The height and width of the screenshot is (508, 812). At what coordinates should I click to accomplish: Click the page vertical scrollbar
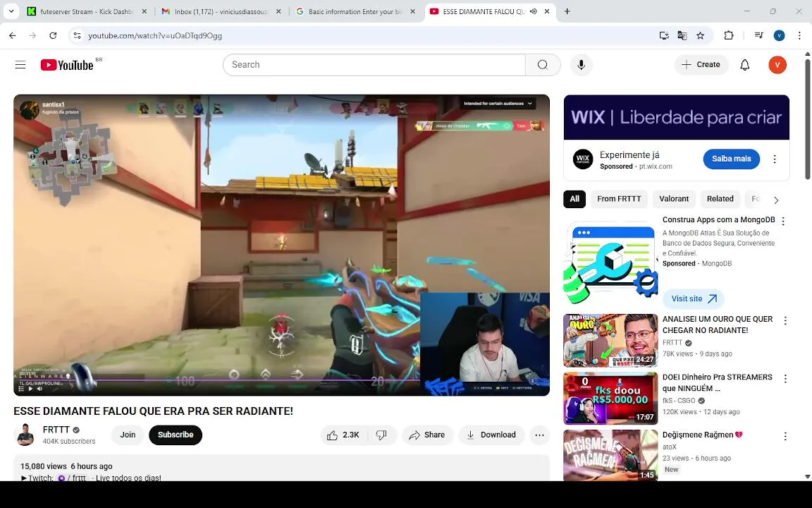[x=807, y=119]
